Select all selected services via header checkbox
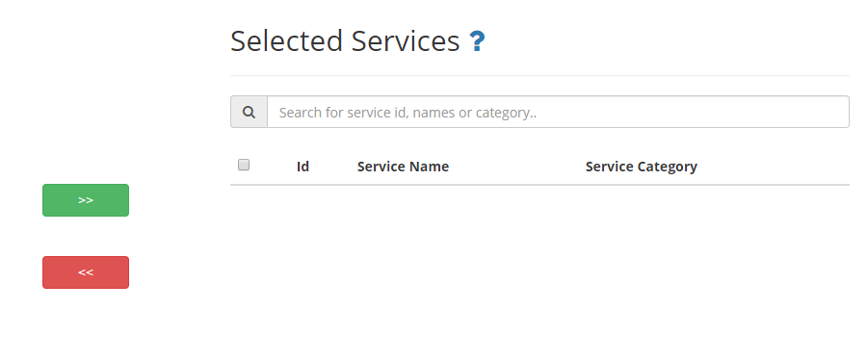Image resolution: width=868 pixels, height=361 pixels. tap(244, 165)
